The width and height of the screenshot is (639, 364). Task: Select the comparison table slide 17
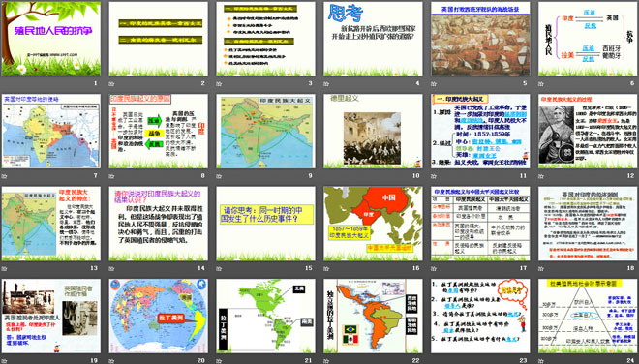(480, 224)
